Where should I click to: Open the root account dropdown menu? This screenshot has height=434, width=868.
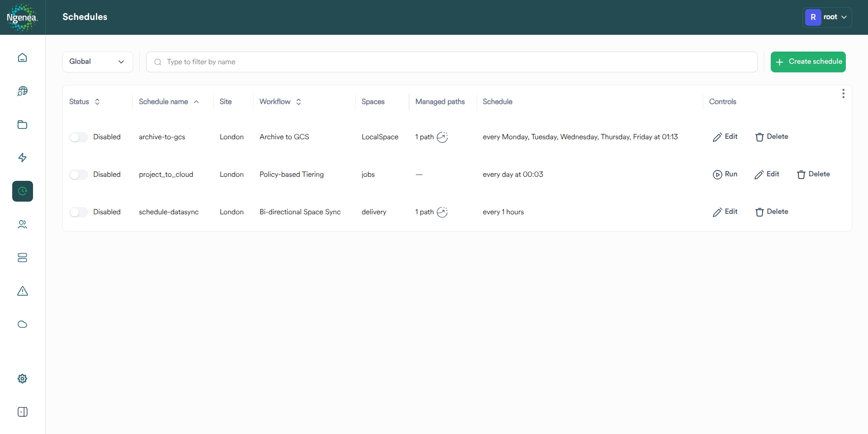(827, 17)
